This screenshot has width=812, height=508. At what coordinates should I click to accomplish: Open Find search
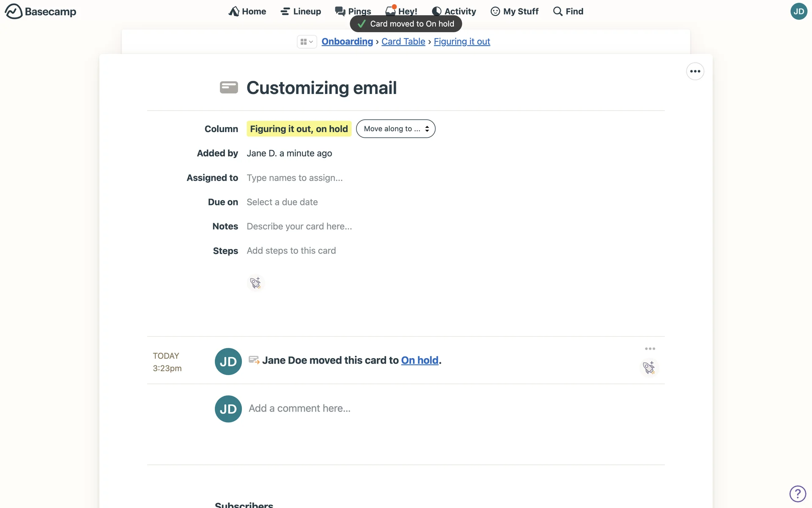pos(568,11)
